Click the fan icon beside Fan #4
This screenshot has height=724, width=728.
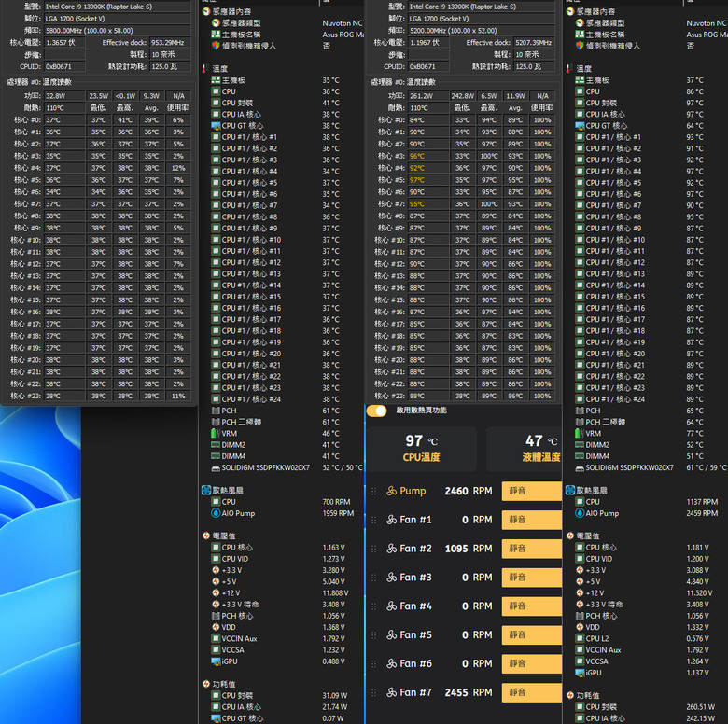392,606
